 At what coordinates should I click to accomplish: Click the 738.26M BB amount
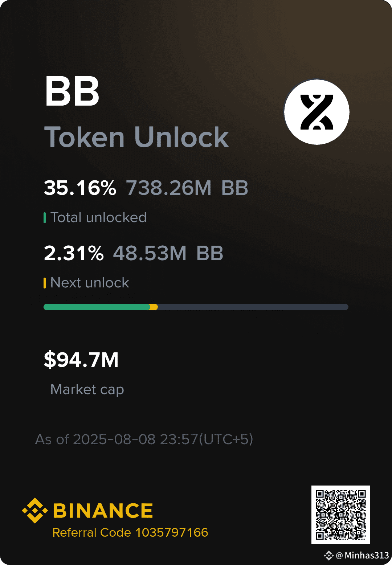click(187, 188)
